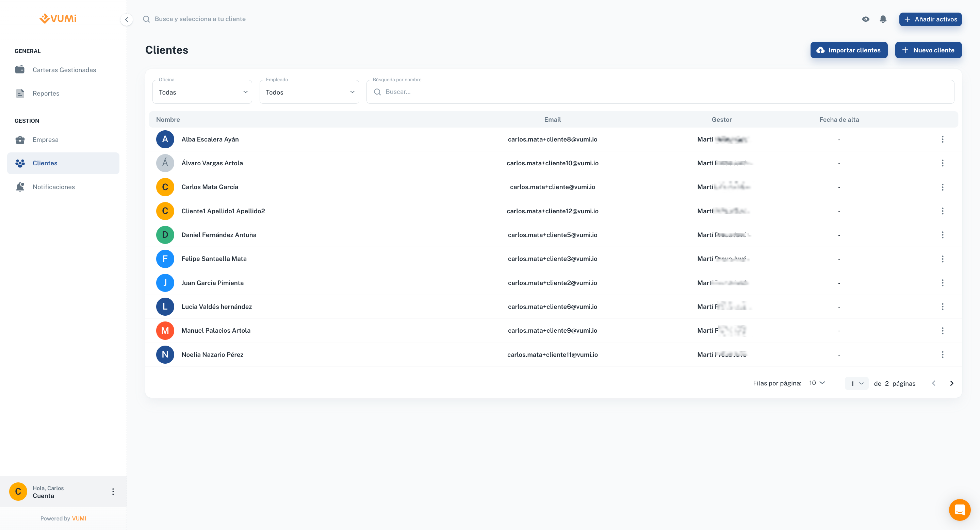Sort by Nombre column header

click(168, 119)
